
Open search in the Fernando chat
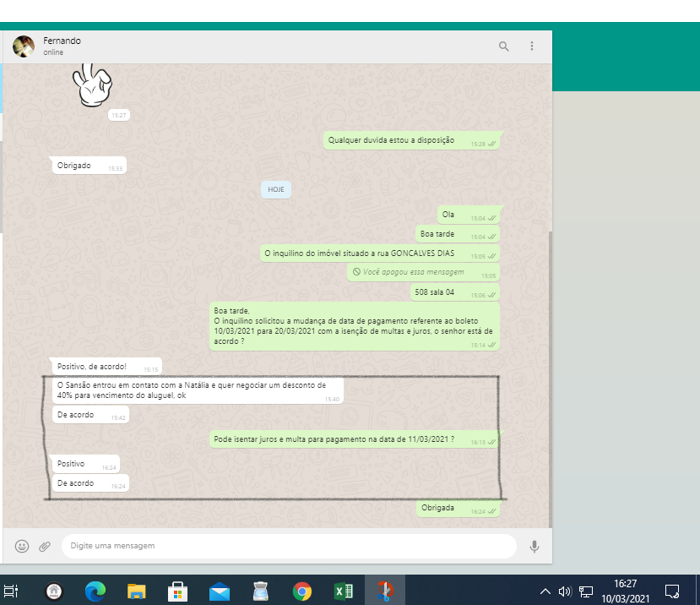pyautogui.click(x=504, y=46)
